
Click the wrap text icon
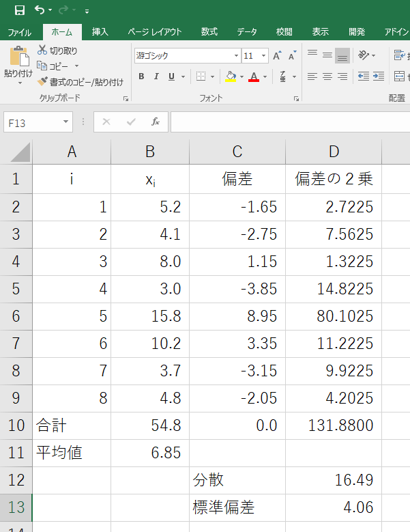[400, 55]
